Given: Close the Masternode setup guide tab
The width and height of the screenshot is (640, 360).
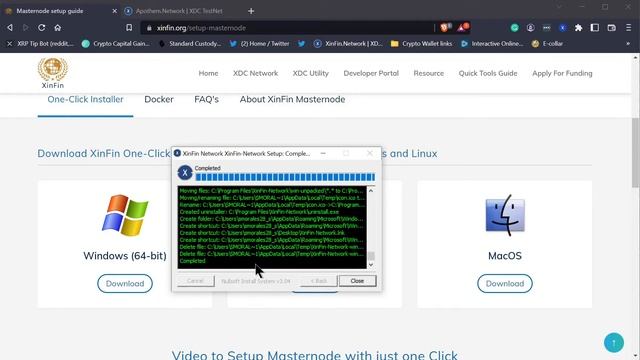Looking at the screenshot, I should click(x=114, y=11).
